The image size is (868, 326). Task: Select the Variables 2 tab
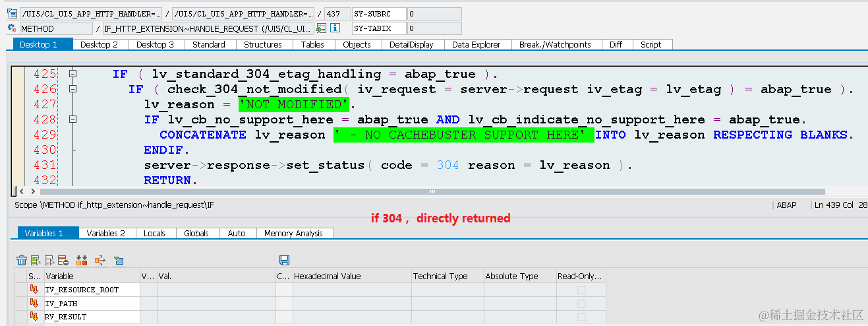pyautogui.click(x=106, y=233)
